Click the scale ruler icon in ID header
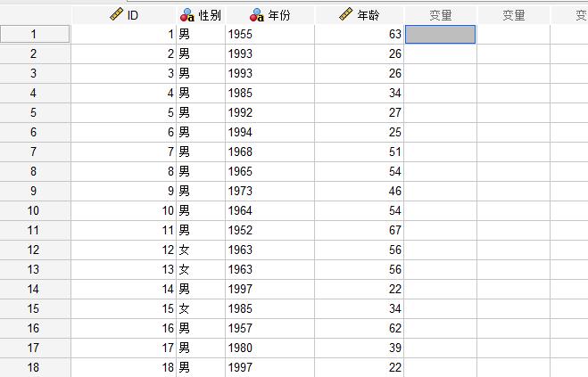The width and height of the screenshot is (588, 377). pyautogui.click(x=115, y=15)
